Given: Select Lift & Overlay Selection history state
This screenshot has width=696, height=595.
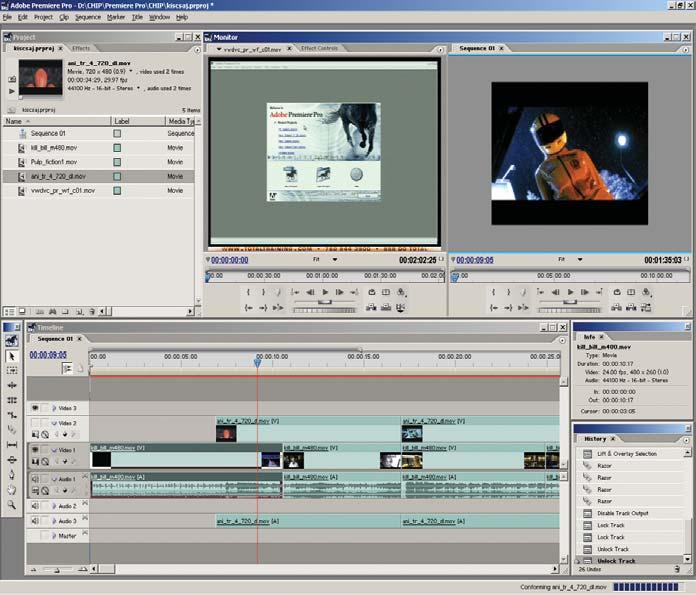Looking at the screenshot, I should tap(627, 454).
